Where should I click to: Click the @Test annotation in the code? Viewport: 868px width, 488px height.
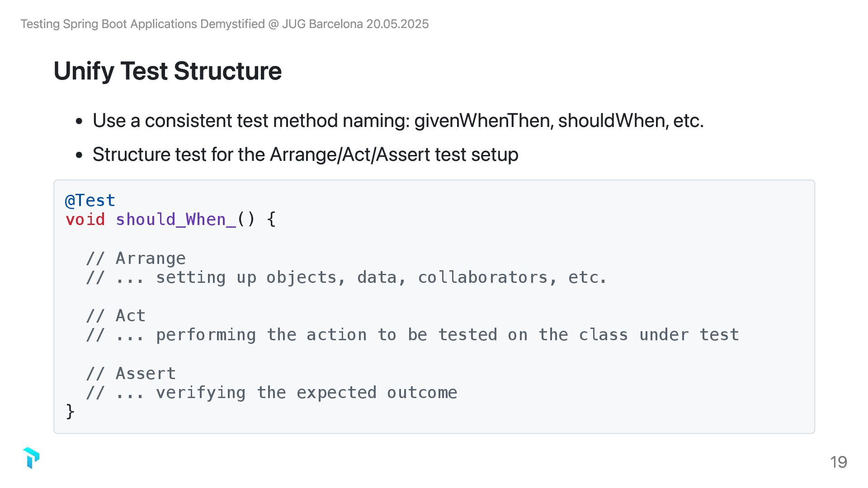[x=90, y=200]
